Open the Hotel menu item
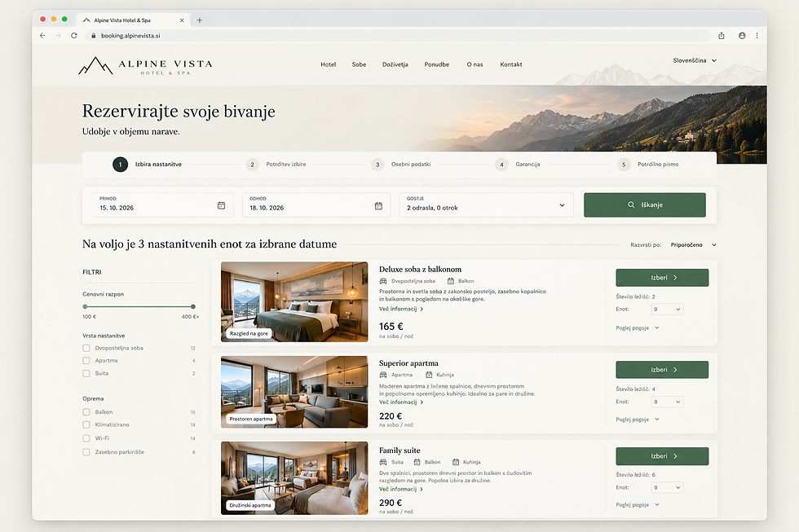 328,64
